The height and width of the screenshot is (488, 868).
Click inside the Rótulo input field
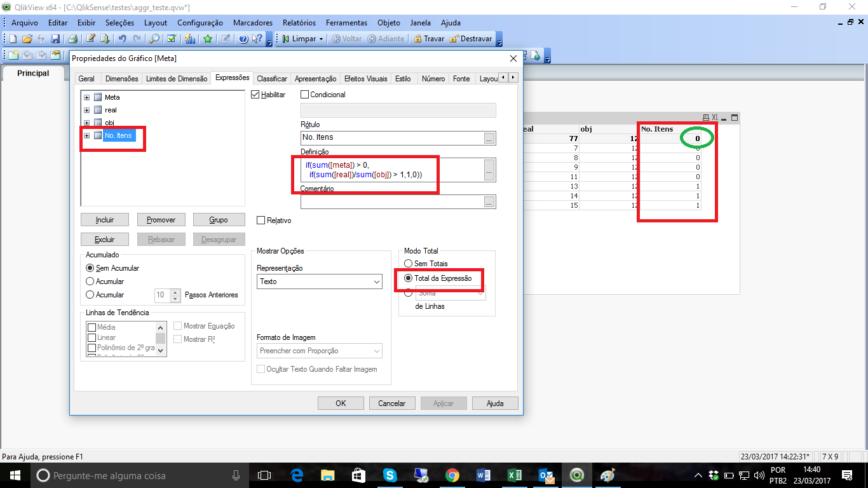point(392,138)
